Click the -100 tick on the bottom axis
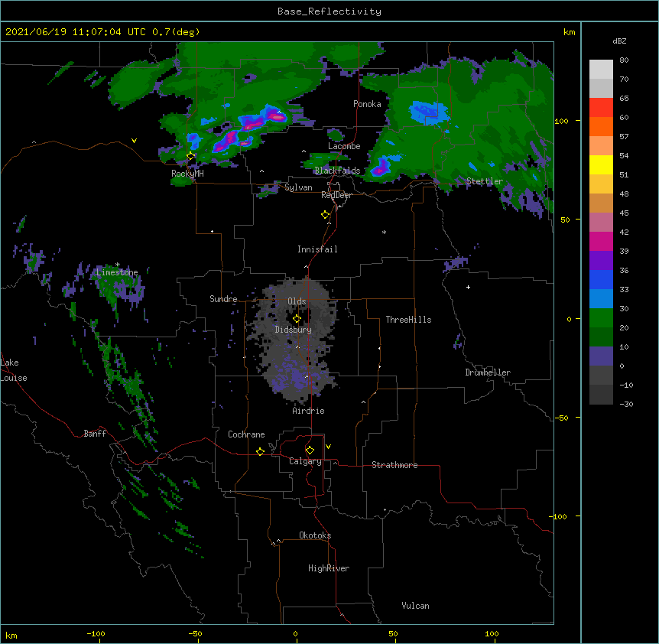 pos(96,633)
